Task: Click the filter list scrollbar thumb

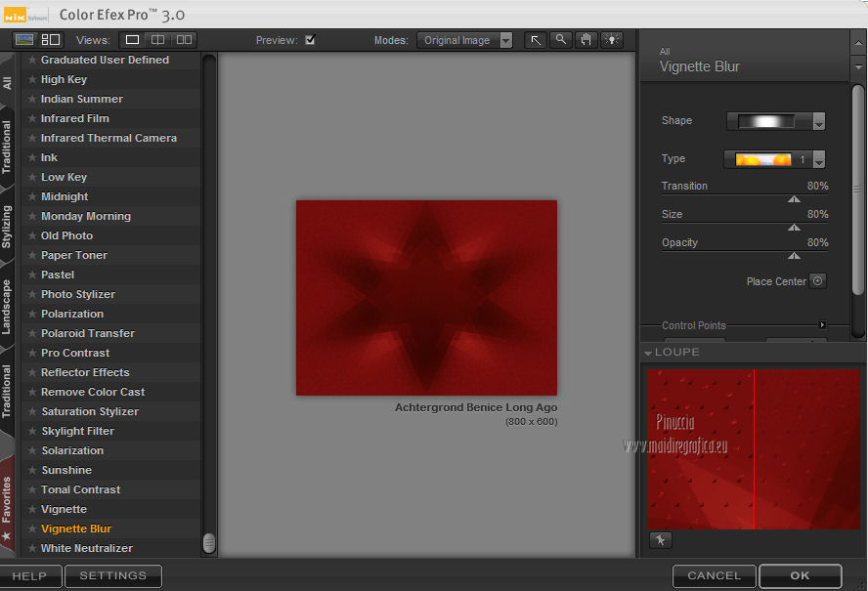Action: (x=209, y=543)
